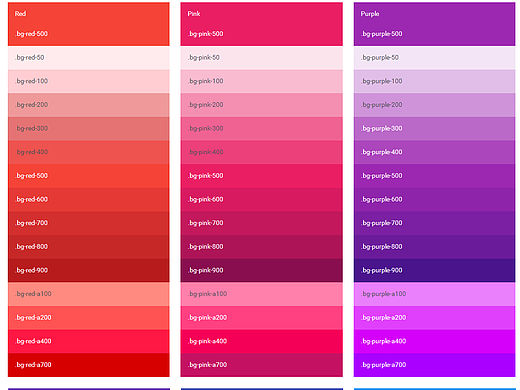This screenshot has height=390, width=520.
Task: Click the .bg-red-800 color row
Action: click(x=89, y=247)
